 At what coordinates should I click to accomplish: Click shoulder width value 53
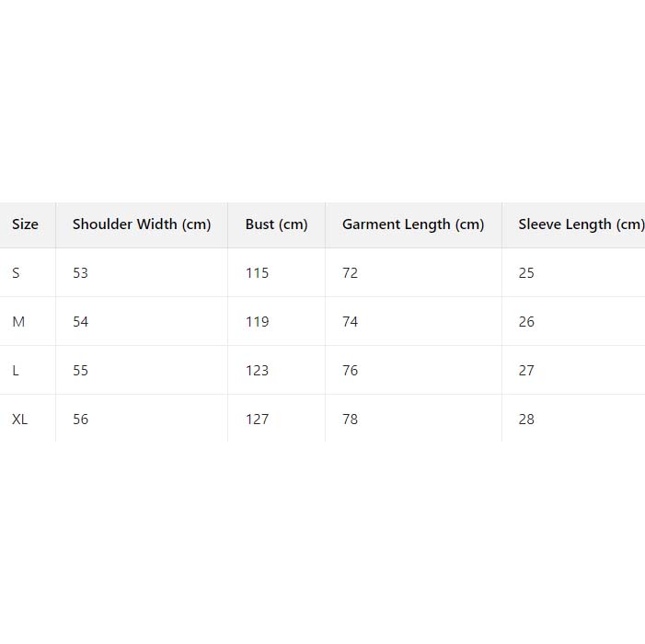[80, 273]
